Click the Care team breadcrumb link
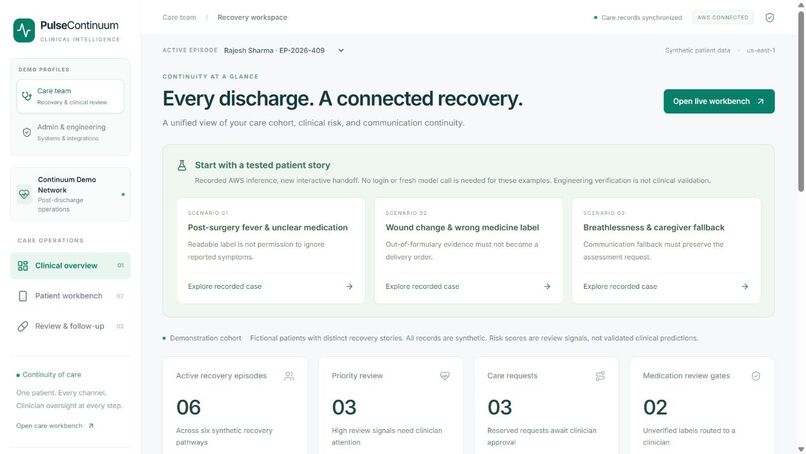The image size is (806, 454). pyautogui.click(x=179, y=17)
